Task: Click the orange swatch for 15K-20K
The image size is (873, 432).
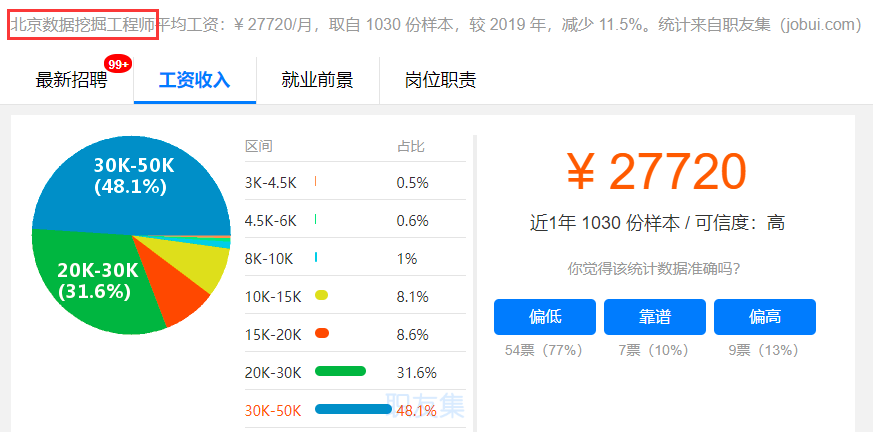Action: click(322, 333)
